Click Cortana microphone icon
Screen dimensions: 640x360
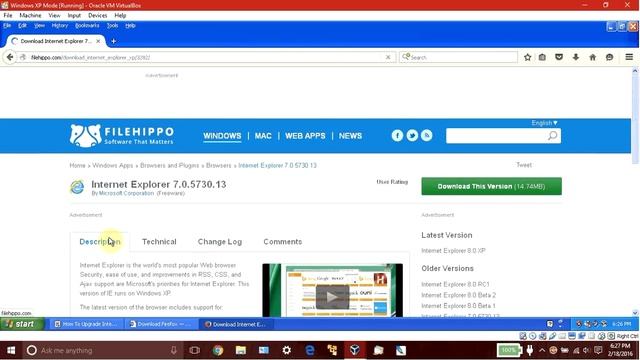[x=174, y=350]
